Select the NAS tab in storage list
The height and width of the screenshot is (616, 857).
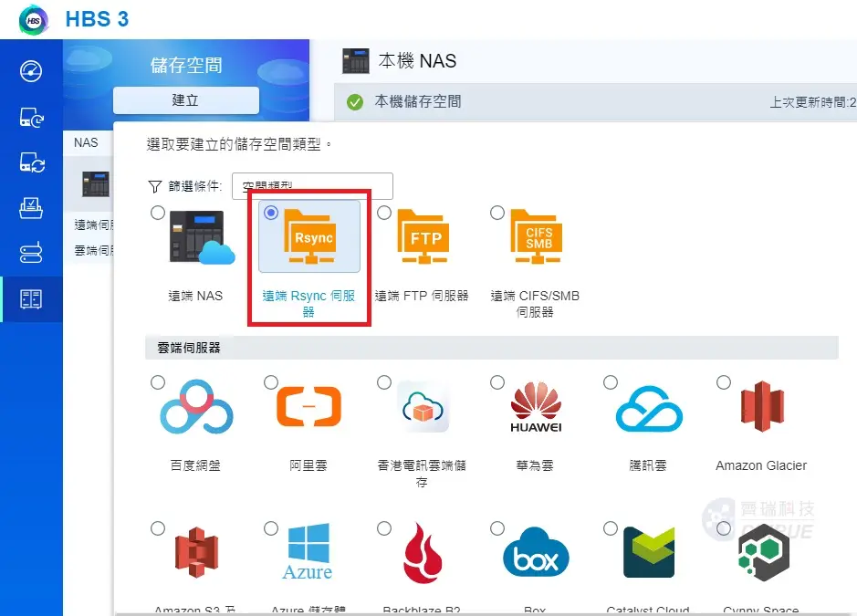coord(87,142)
